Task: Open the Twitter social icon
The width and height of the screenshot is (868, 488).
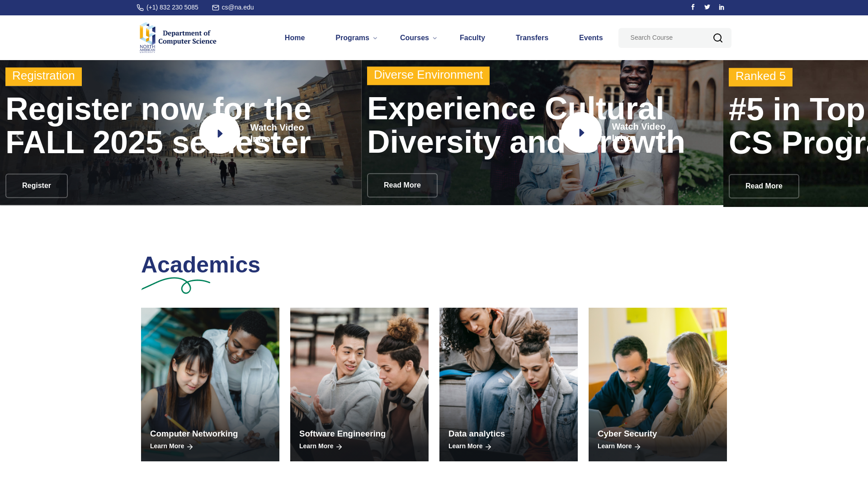Action: coord(707,7)
